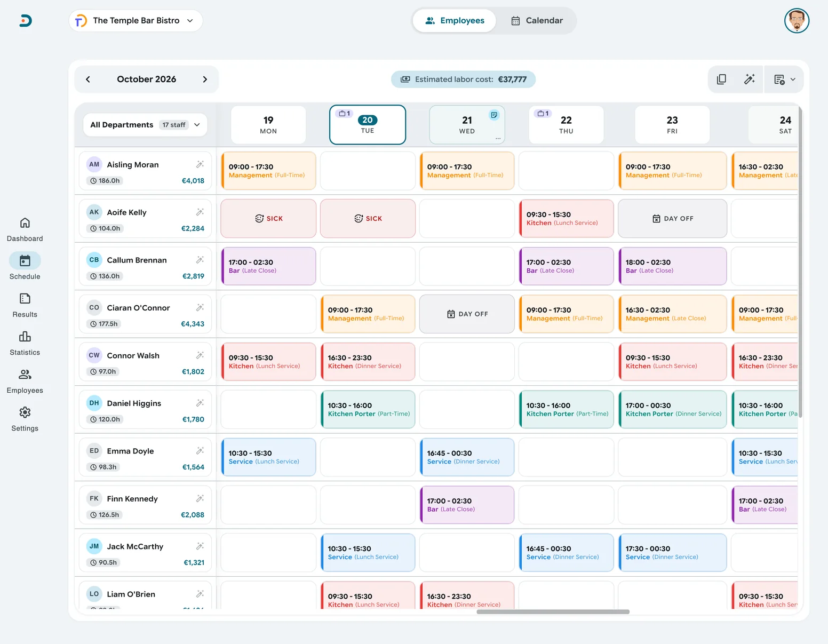Click magic wand icon for Emma Doyle
Image resolution: width=828 pixels, height=644 pixels.
(x=200, y=451)
